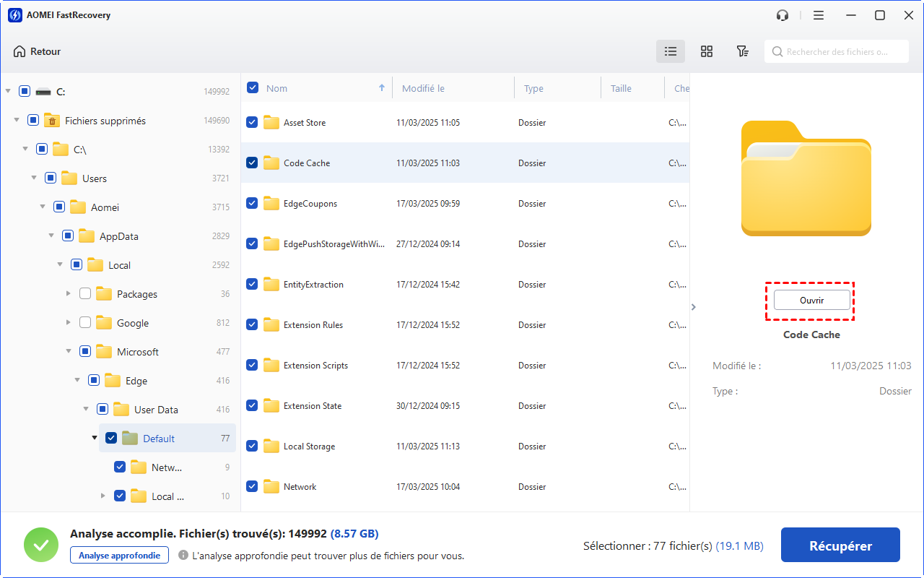Switch to grid thumbnail view
This screenshot has width=924, height=578.
click(x=707, y=51)
